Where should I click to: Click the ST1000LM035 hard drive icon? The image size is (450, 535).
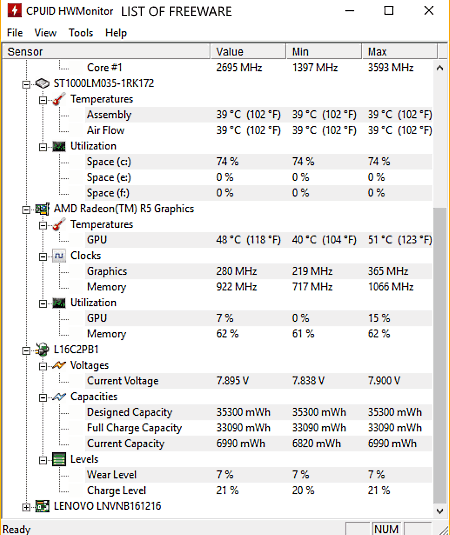(x=43, y=83)
